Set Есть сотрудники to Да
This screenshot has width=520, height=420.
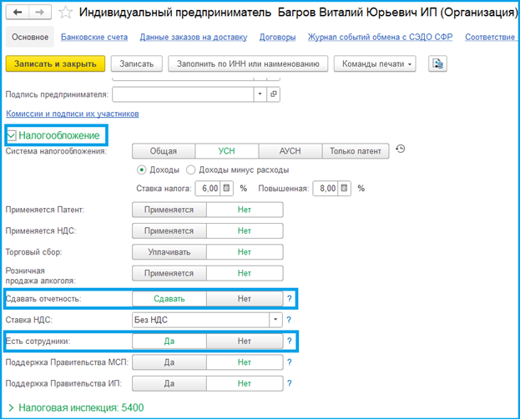click(x=169, y=342)
